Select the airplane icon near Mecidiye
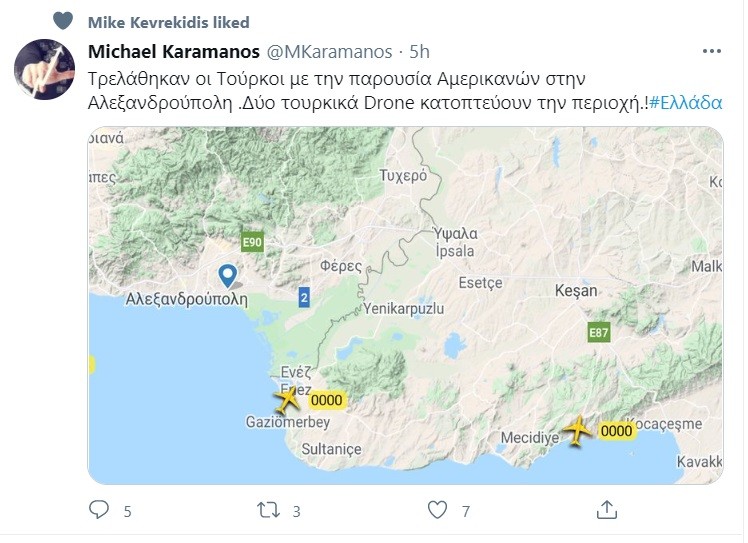 coord(577,430)
